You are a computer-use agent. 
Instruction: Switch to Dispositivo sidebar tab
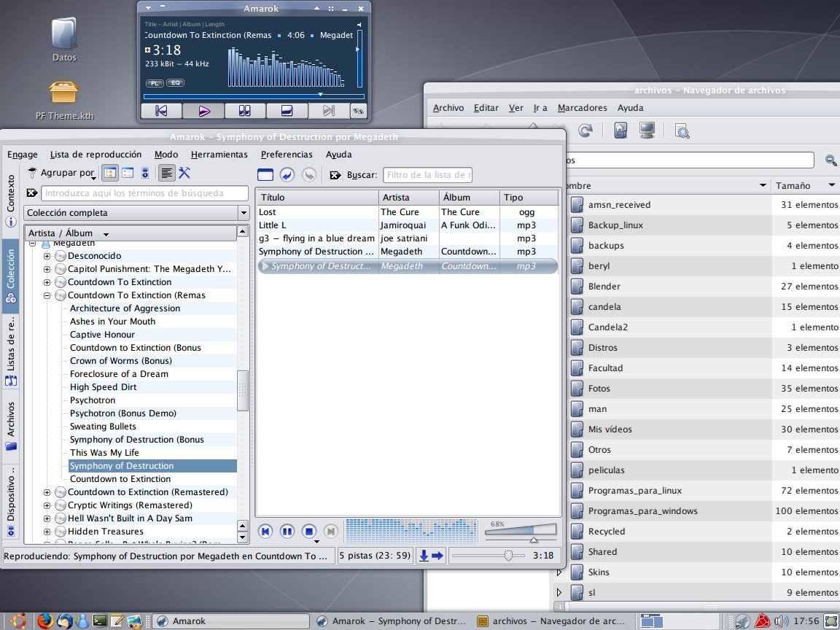point(10,501)
